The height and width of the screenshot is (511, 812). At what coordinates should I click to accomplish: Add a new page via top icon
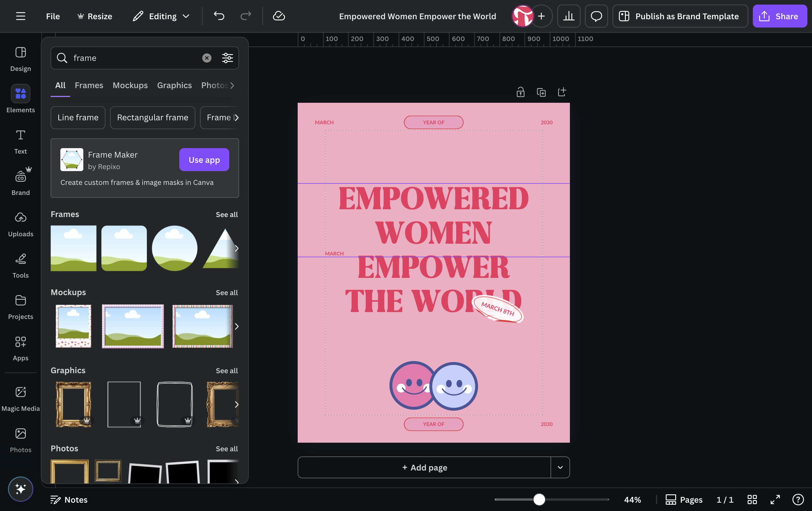point(562,92)
